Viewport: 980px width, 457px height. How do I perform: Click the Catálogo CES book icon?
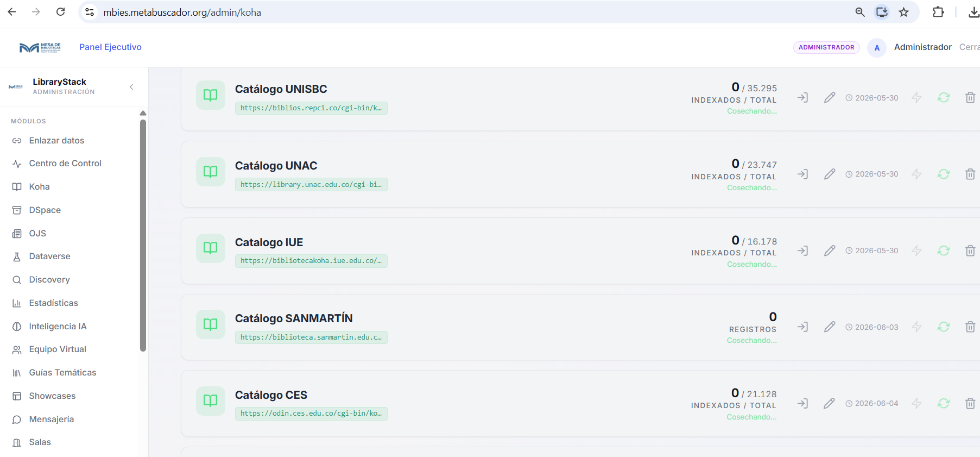click(x=211, y=401)
